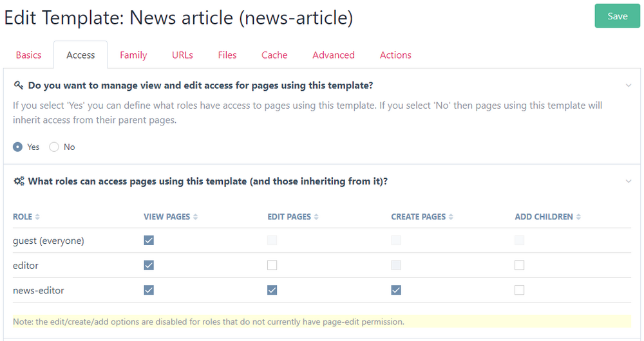Collapse the manage access question section
This screenshot has height=341, width=644.
click(629, 85)
